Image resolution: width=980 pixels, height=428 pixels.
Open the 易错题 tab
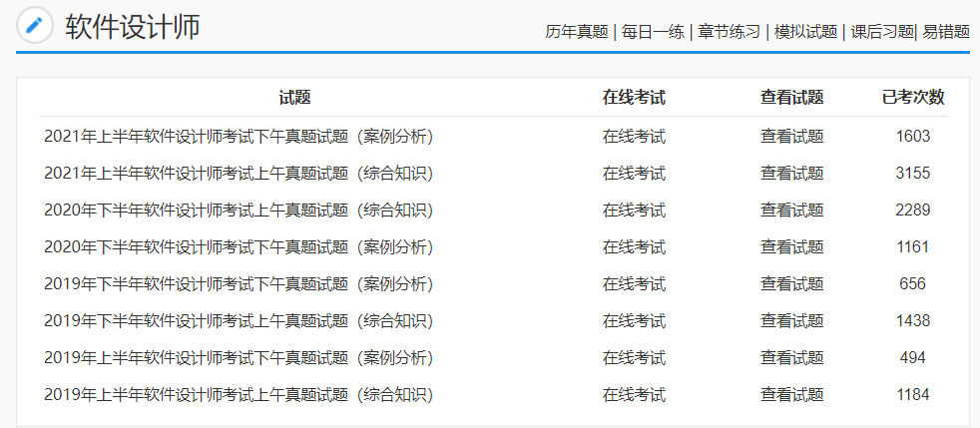946,31
